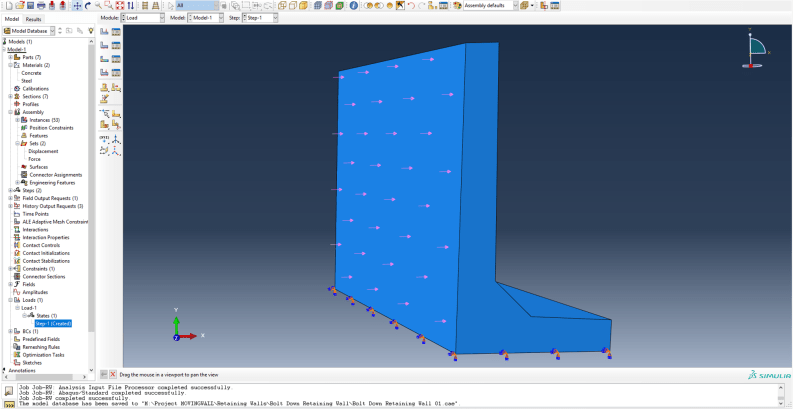This screenshot has height=409, width=800.
Task: Click the Undo icon
Action: (411, 6)
